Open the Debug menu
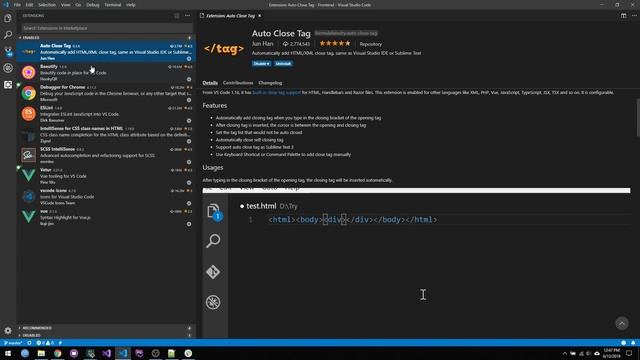This screenshot has height=360, width=640. (x=93, y=5)
